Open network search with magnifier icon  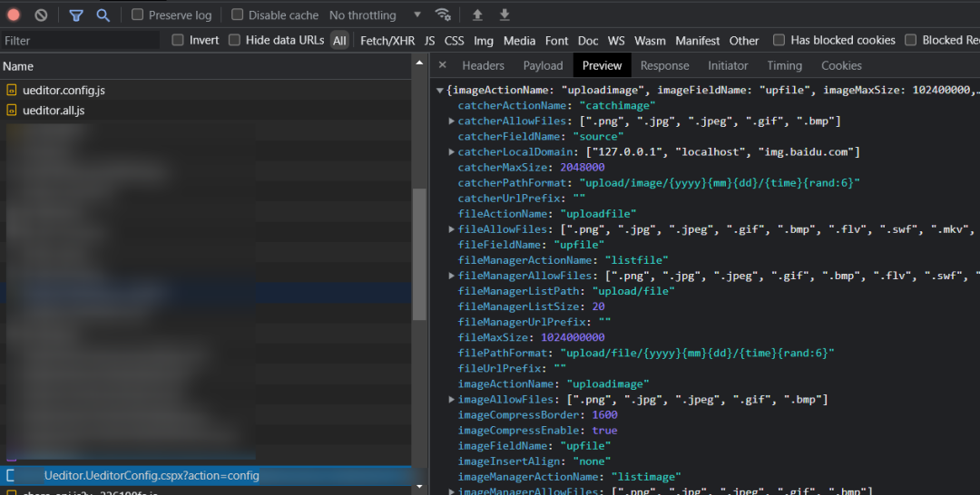[103, 15]
